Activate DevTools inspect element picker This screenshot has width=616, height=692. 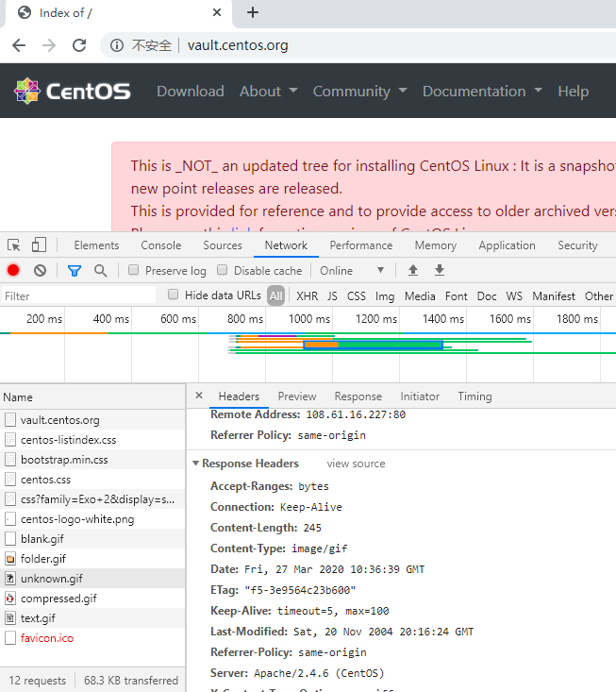13,245
